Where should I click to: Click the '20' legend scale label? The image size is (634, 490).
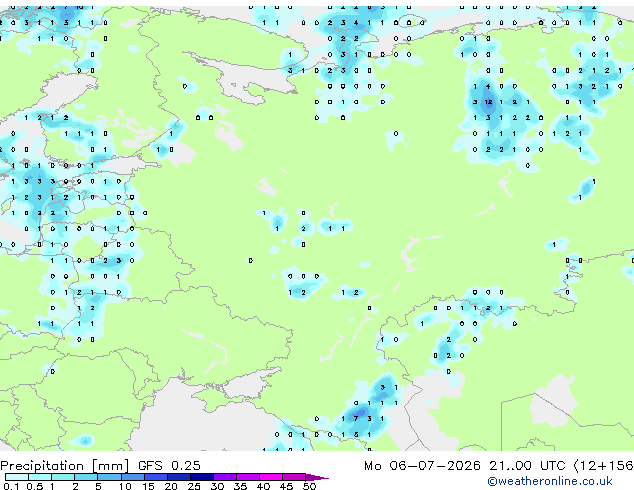[171, 486]
